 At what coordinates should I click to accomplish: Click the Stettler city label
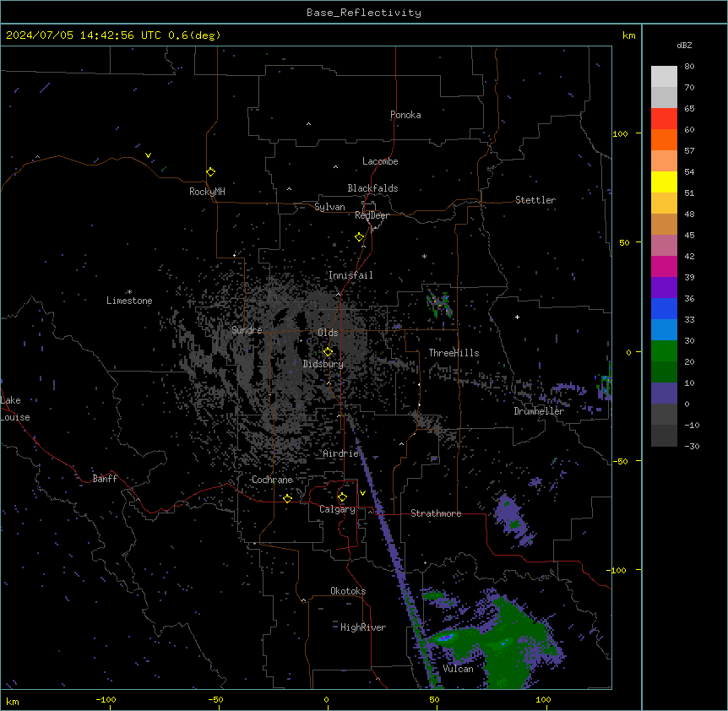point(535,200)
